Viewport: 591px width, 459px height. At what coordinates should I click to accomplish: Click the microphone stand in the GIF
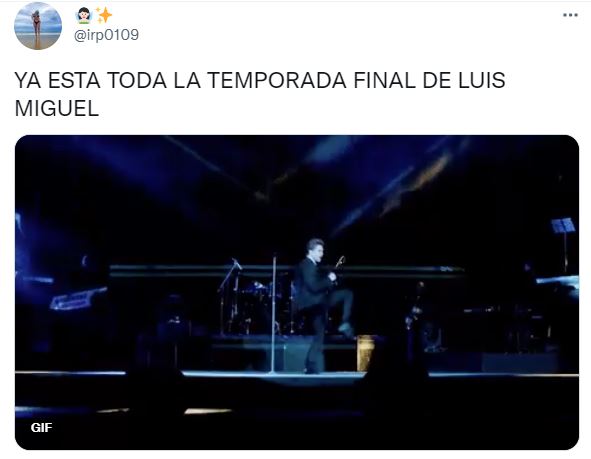[274, 315]
